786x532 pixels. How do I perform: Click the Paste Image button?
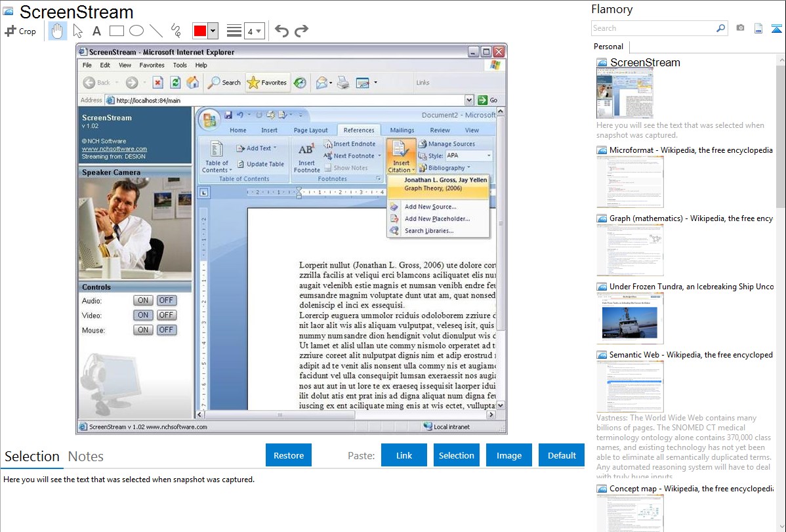coord(508,455)
